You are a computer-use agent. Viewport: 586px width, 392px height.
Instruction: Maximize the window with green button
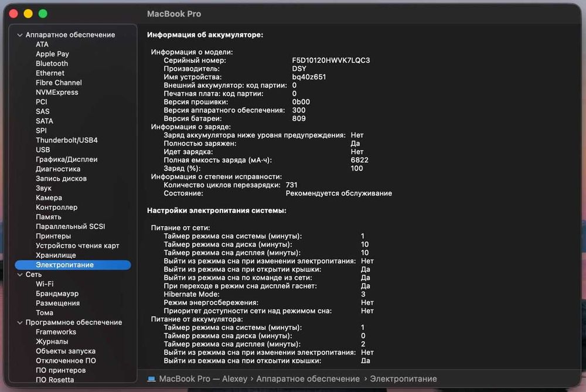(43, 14)
